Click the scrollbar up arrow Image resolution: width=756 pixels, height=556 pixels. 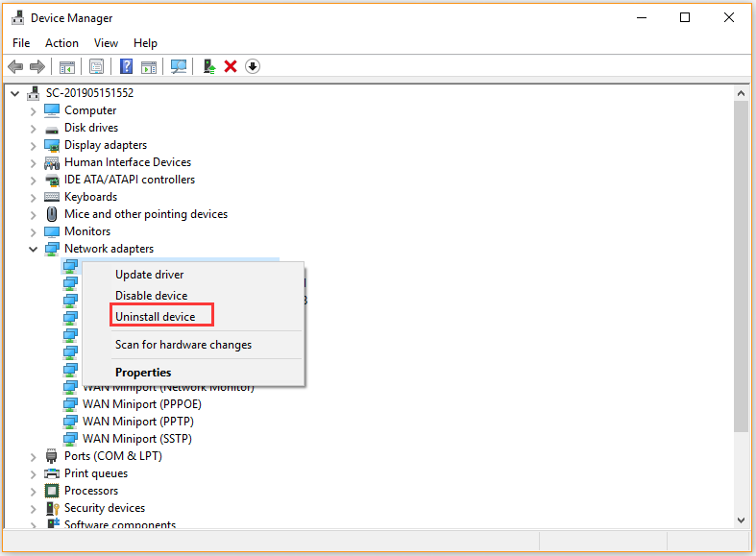click(x=741, y=93)
